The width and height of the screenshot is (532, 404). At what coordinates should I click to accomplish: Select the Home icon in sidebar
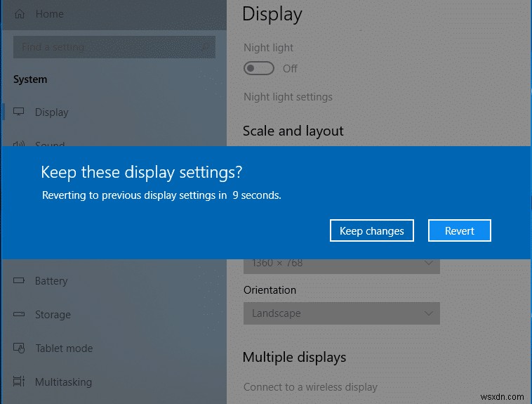point(20,14)
